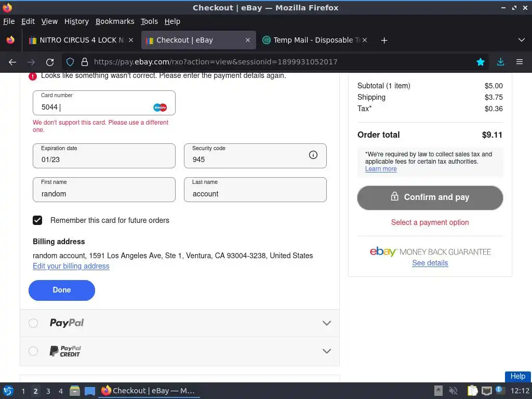Image resolution: width=532 pixels, height=399 pixels.
Task: Click the security code info icon
Action: pos(313,155)
